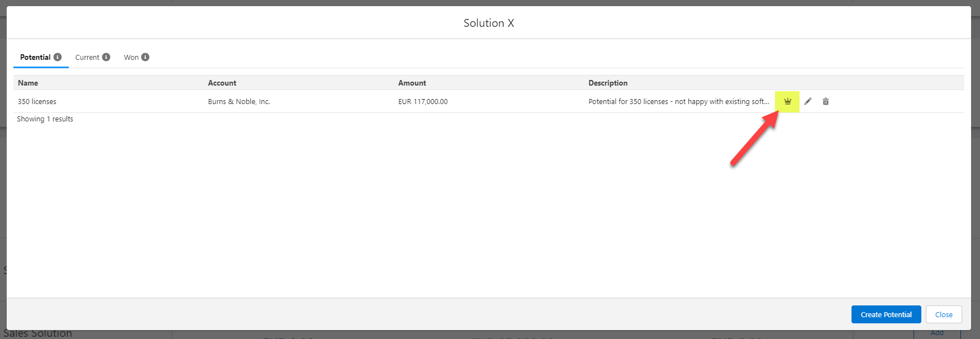The width and height of the screenshot is (980, 339).
Task: Click the crown icon on the 350 licenses row
Action: [x=787, y=101]
